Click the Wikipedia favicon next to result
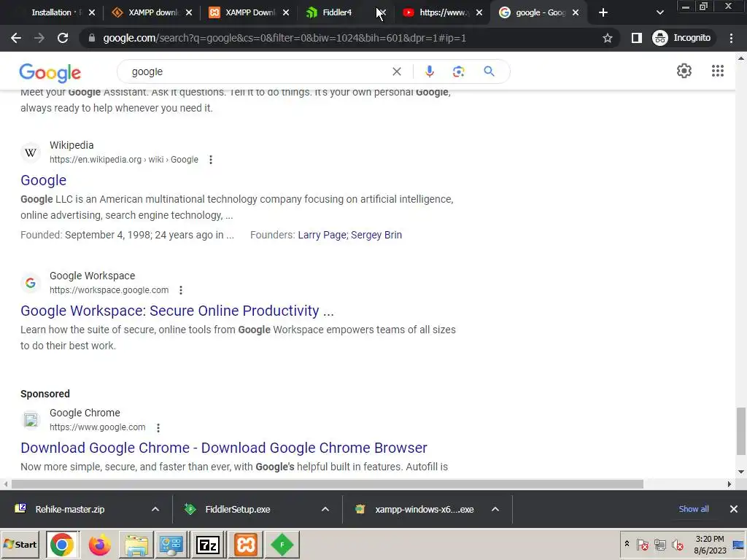Screen dimensions: 747x560 (x=31, y=152)
